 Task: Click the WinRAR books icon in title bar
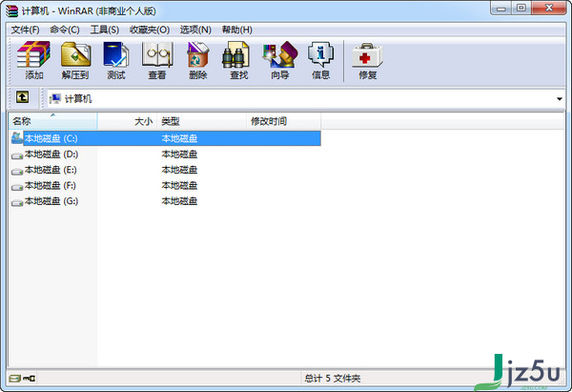point(11,10)
